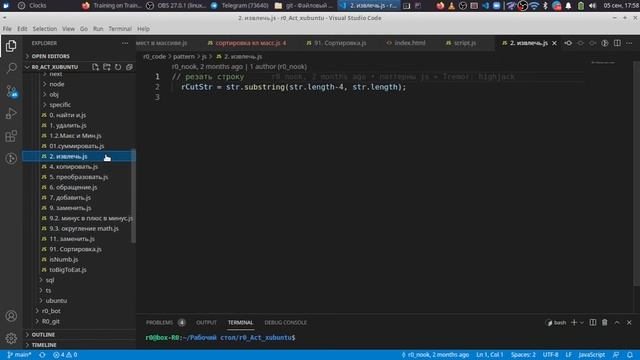Open the Accounts menu icon
The width and height of the screenshot is (640, 360).
[11, 316]
